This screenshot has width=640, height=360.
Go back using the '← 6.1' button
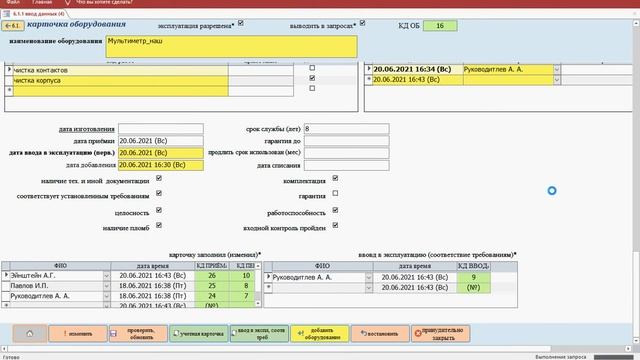point(13,26)
